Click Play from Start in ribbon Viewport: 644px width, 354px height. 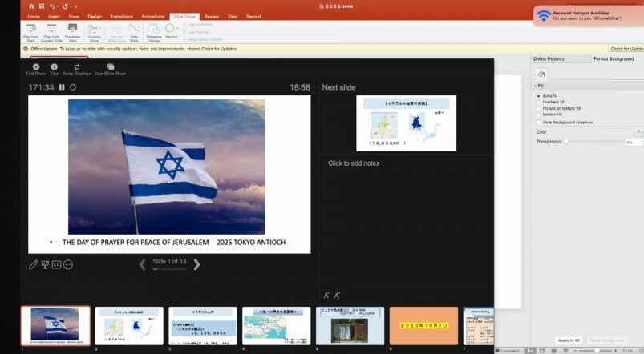pos(31,30)
